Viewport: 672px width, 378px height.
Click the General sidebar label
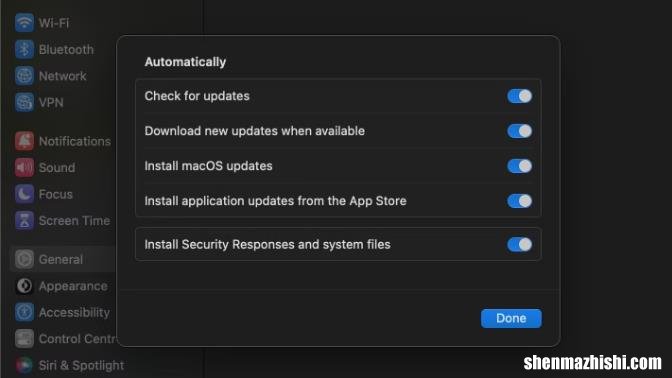click(x=61, y=259)
